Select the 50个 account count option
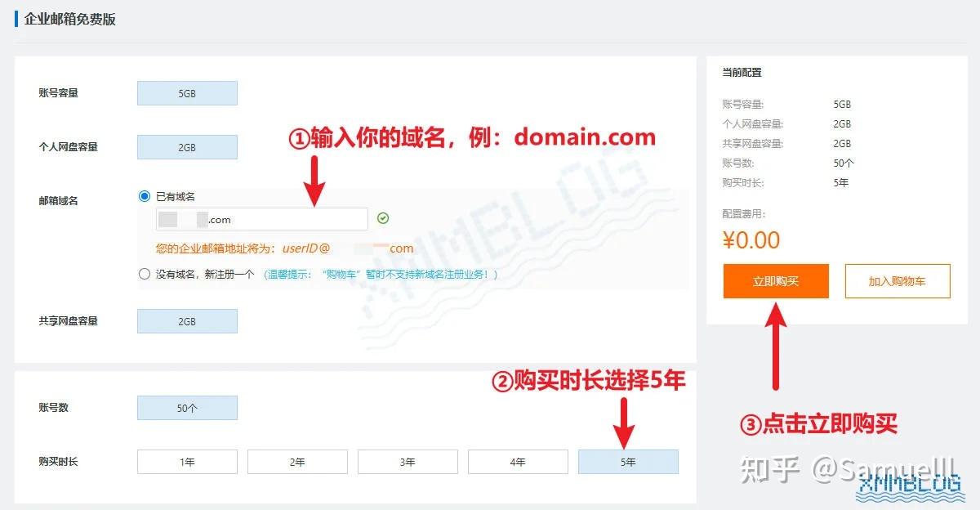This screenshot has height=510, width=980. tap(187, 408)
